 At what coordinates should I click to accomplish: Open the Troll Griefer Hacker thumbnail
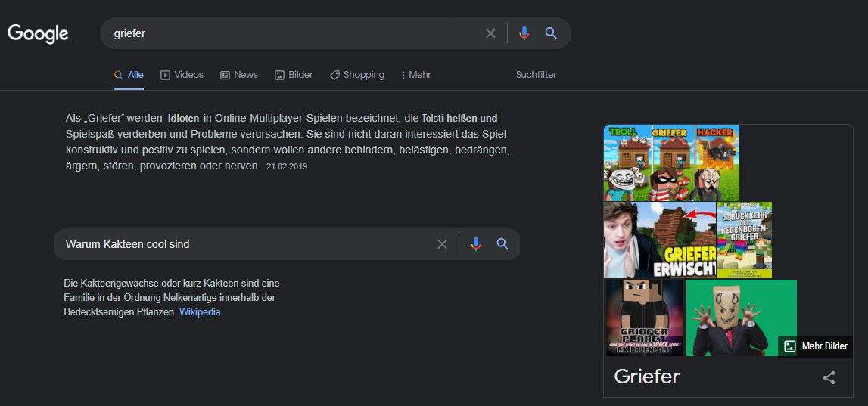pyautogui.click(x=671, y=163)
